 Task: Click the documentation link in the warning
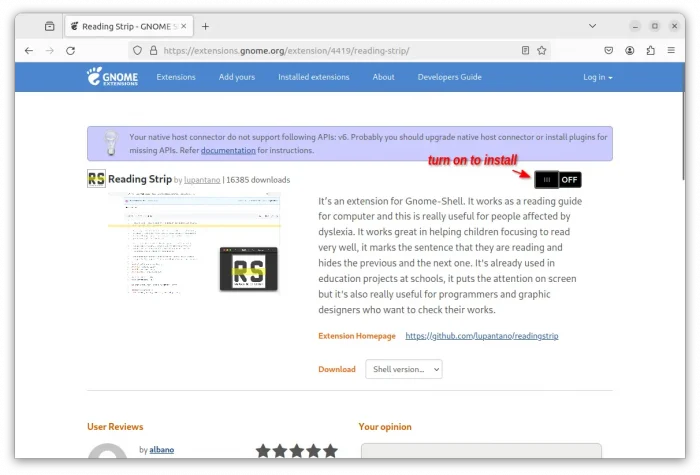tap(228, 150)
